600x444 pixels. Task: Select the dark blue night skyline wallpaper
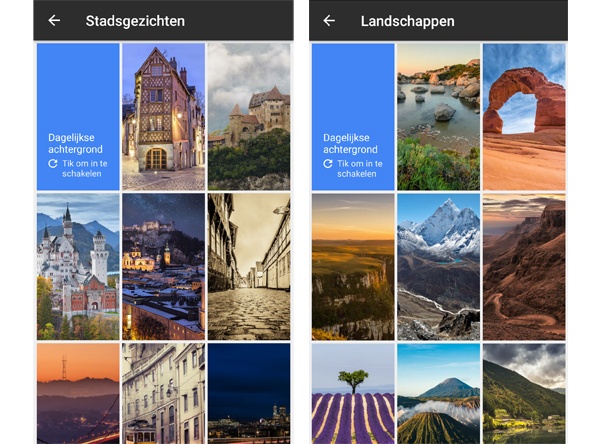pos(249,393)
